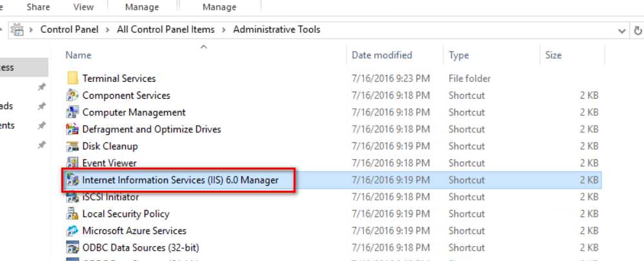This screenshot has height=261, width=644.
Task: Select Terminal Services file name
Action: pos(119,78)
